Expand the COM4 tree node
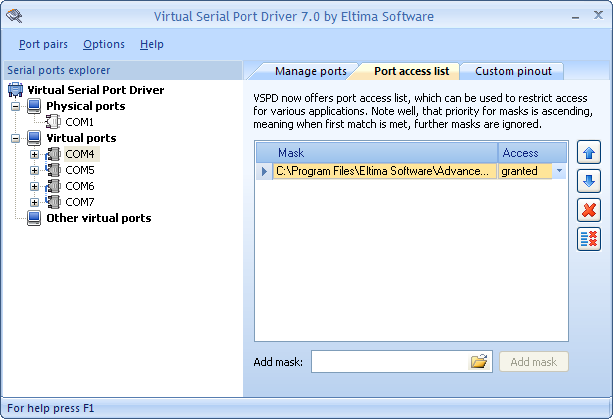This screenshot has width=613, height=419. pyautogui.click(x=34, y=154)
